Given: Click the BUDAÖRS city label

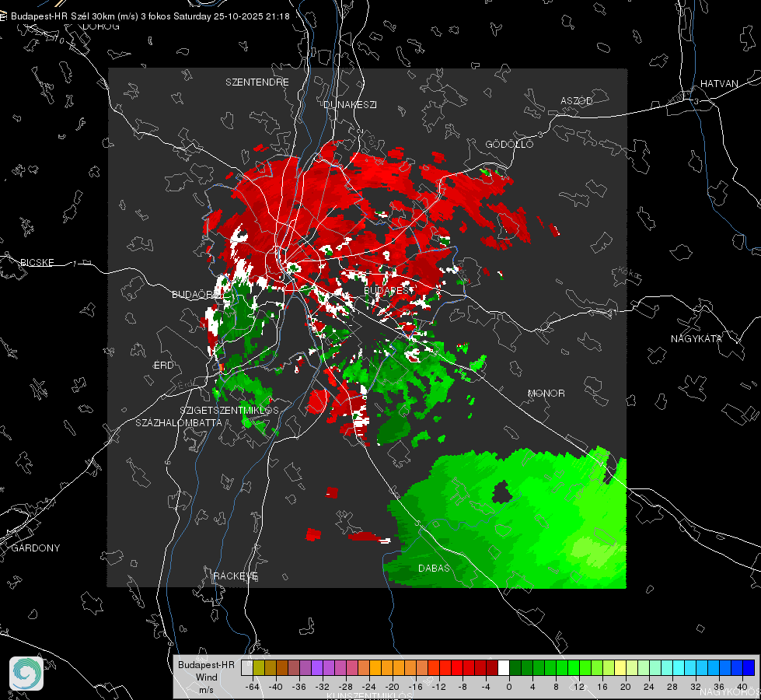Looking at the screenshot, I should tap(197, 294).
